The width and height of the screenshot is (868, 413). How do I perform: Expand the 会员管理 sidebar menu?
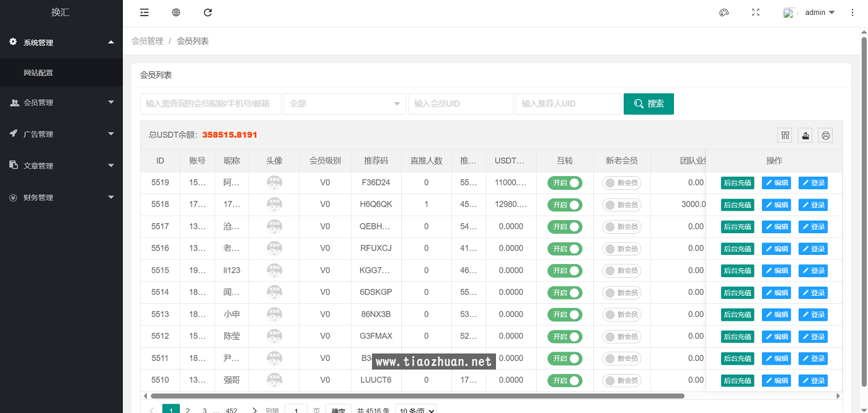click(61, 102)
